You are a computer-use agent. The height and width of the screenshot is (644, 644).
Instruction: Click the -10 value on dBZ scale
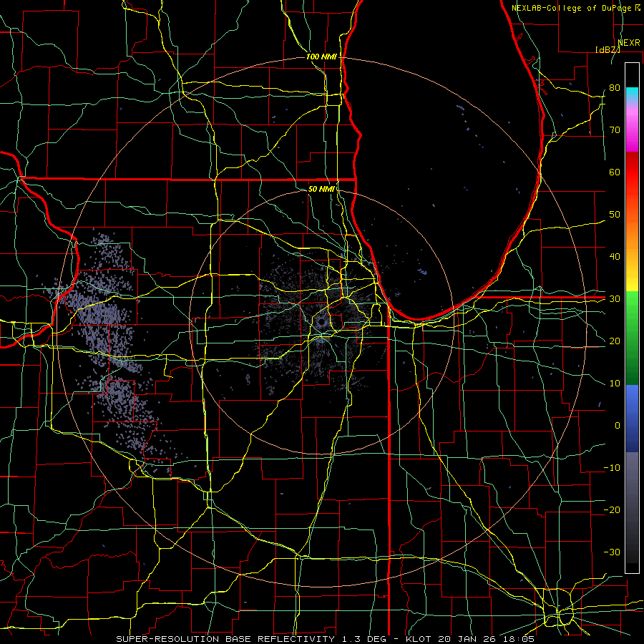(x=612, y=467)
